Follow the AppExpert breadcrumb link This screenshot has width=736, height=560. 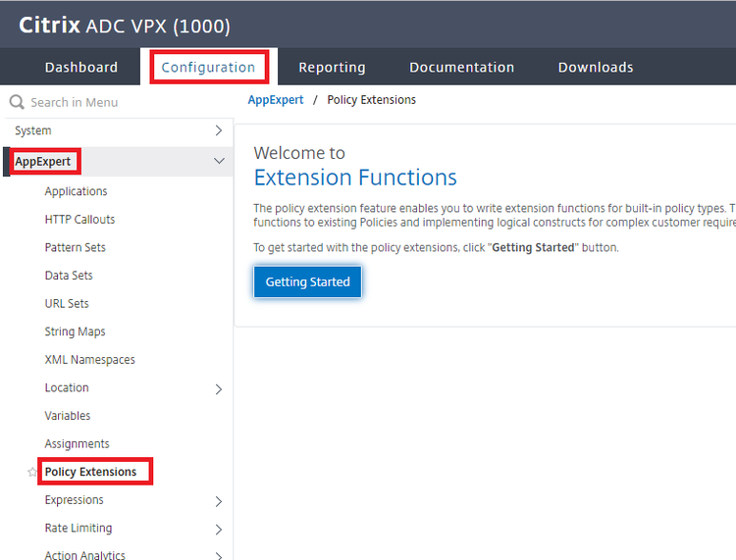point(276,100)
